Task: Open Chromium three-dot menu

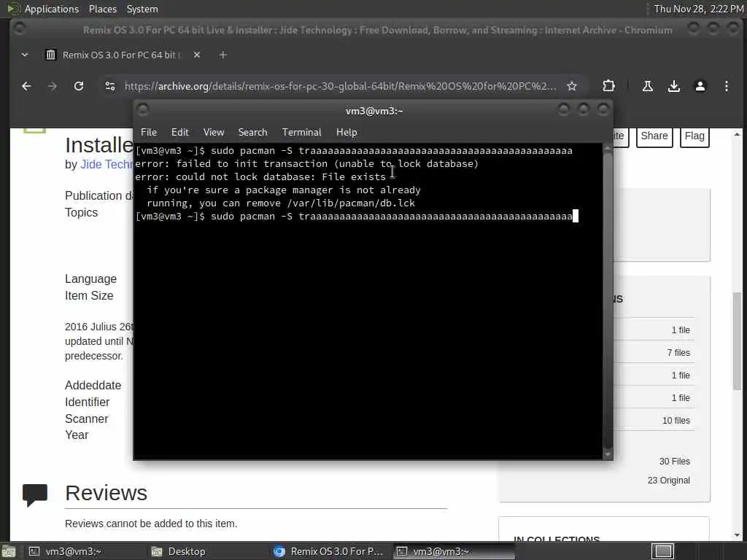Action: point(726,86)
